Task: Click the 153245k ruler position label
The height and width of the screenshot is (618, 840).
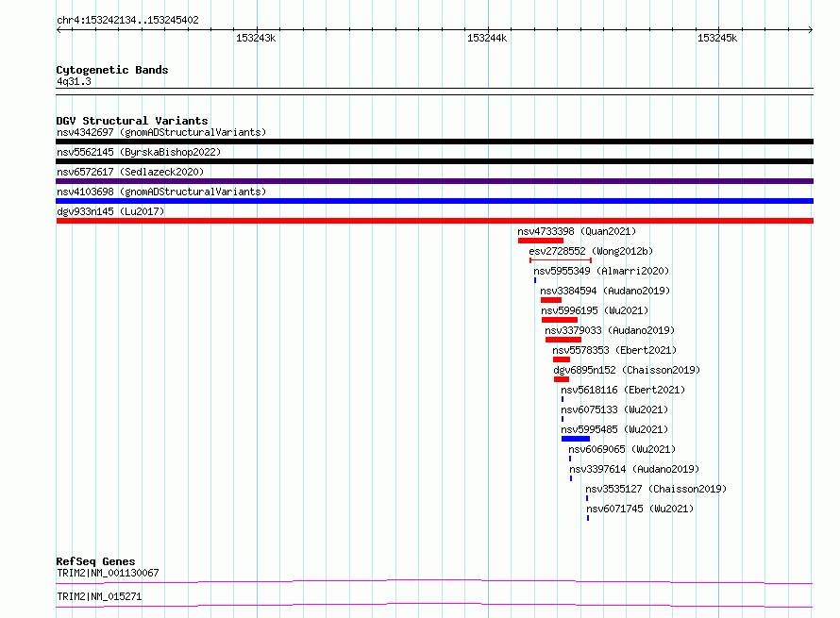Action: click(717, 38)
